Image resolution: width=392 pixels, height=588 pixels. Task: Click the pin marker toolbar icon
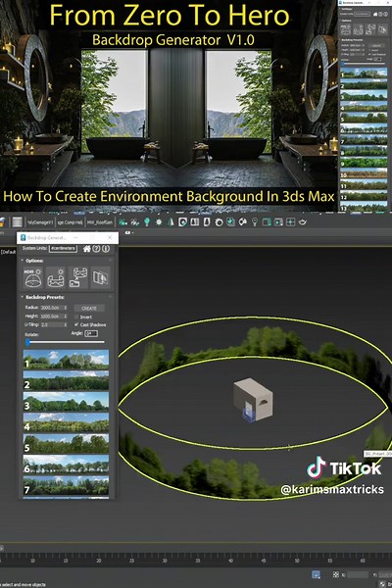click(255, 222)
